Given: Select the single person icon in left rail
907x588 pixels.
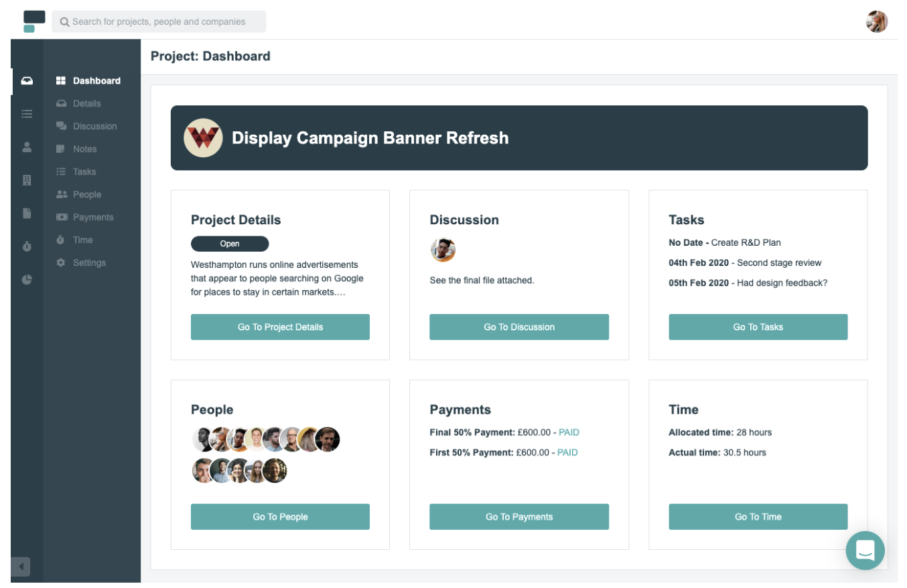Looking at the screenshot, I should point(27,147).
